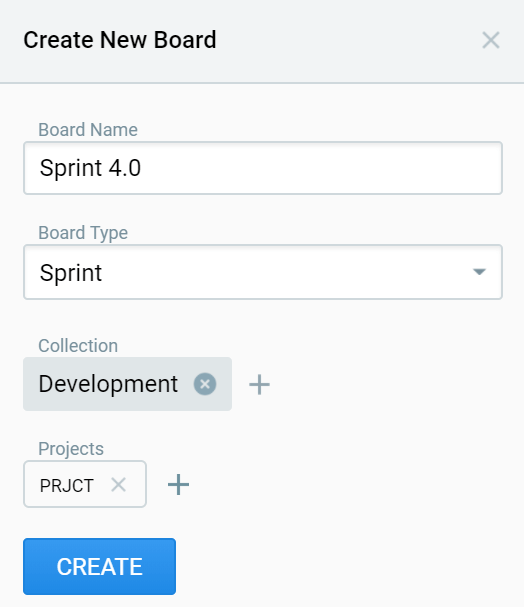Select the PRJCT project chip
524x607 pixels.
pos(85,484)
